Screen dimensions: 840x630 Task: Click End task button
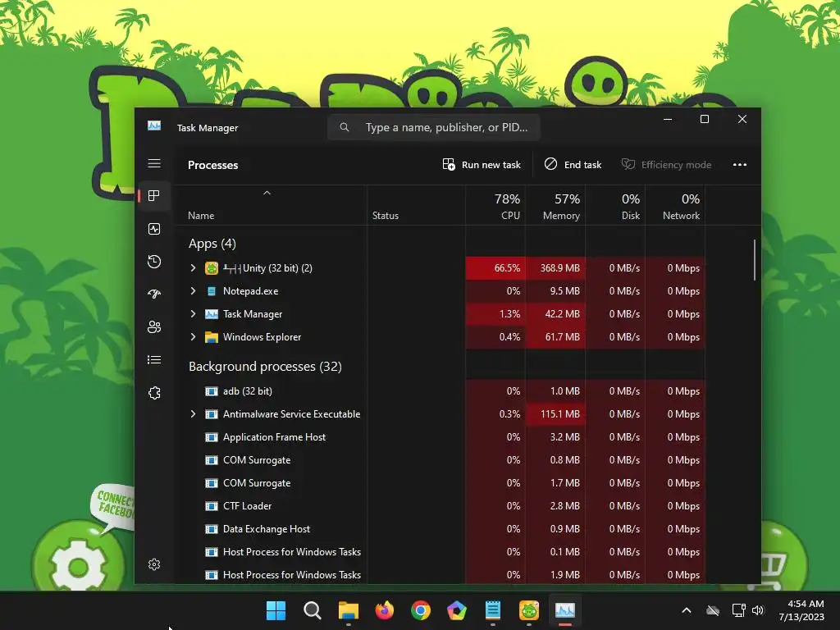(573, 164)
